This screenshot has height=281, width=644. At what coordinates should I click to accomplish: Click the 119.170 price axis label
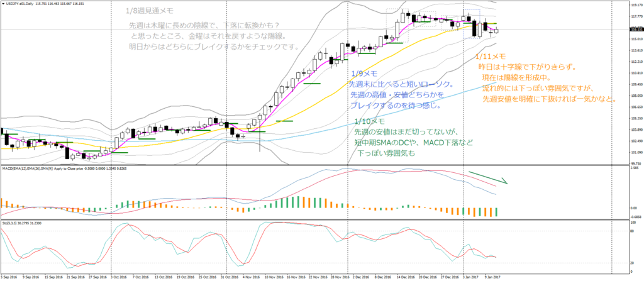coord(636,5)
